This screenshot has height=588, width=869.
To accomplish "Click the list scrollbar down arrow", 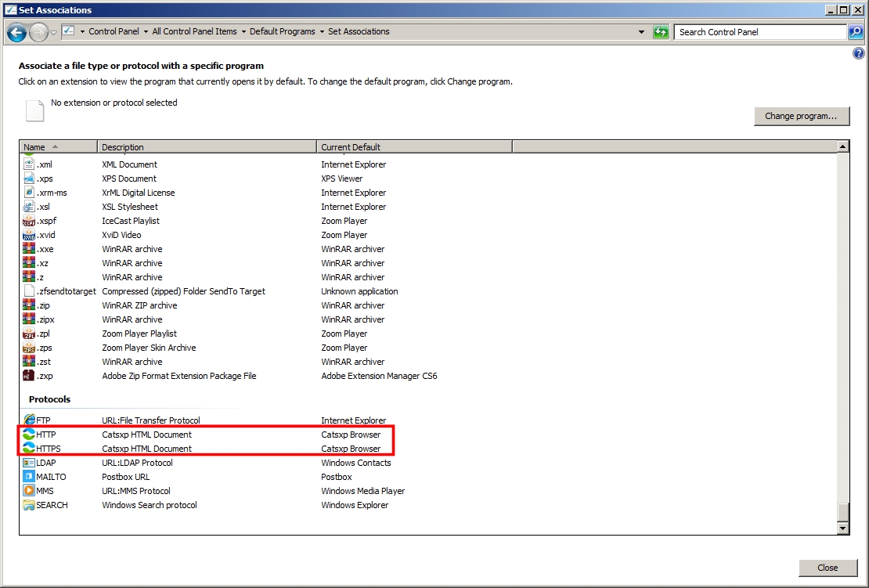I will point(842,528).
